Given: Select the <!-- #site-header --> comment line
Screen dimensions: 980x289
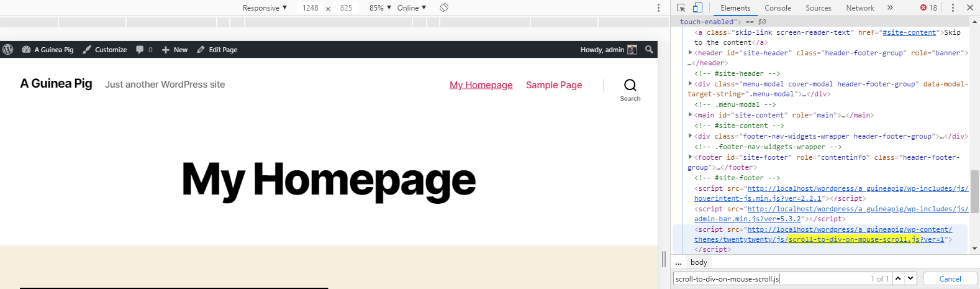Looking at the screenshot, I should click(737, 73).
